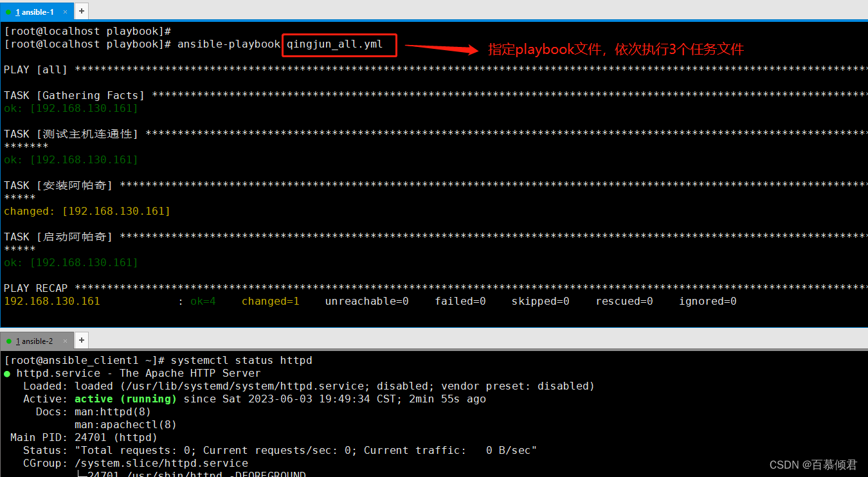
Task: Click the 'man:httpd(8)' docs entry
Action: pos(113,411)
